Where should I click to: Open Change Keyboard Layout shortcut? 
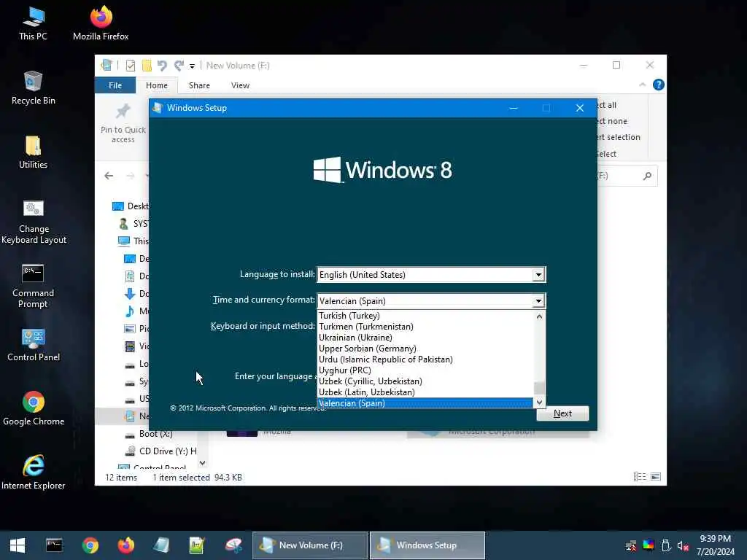point(34,222)
